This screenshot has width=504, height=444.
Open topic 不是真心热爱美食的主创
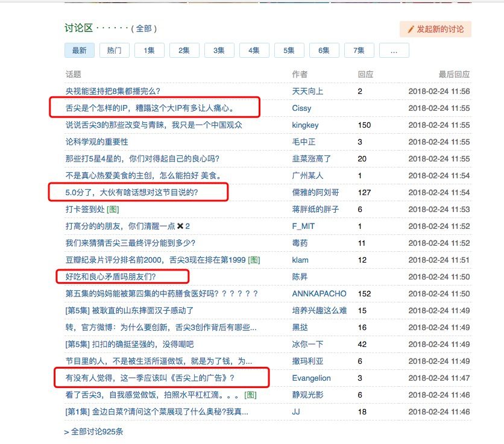[x=143, y=175]
